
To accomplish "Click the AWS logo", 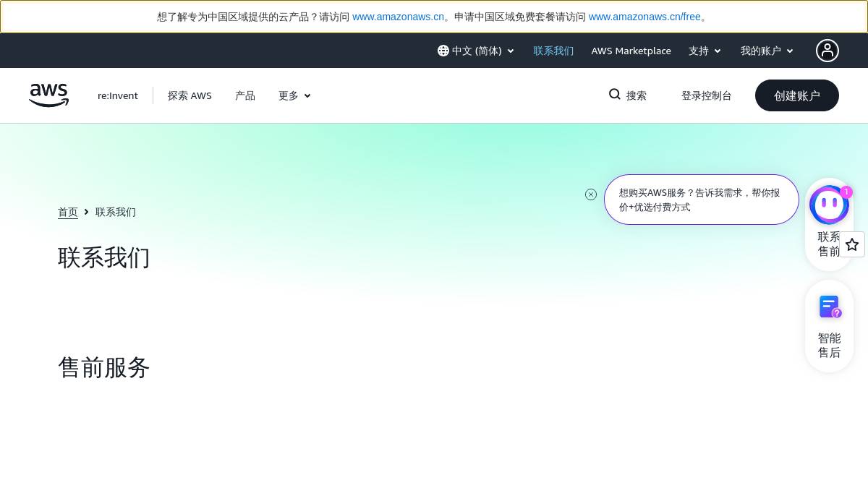I will click(x=48, y=95).
